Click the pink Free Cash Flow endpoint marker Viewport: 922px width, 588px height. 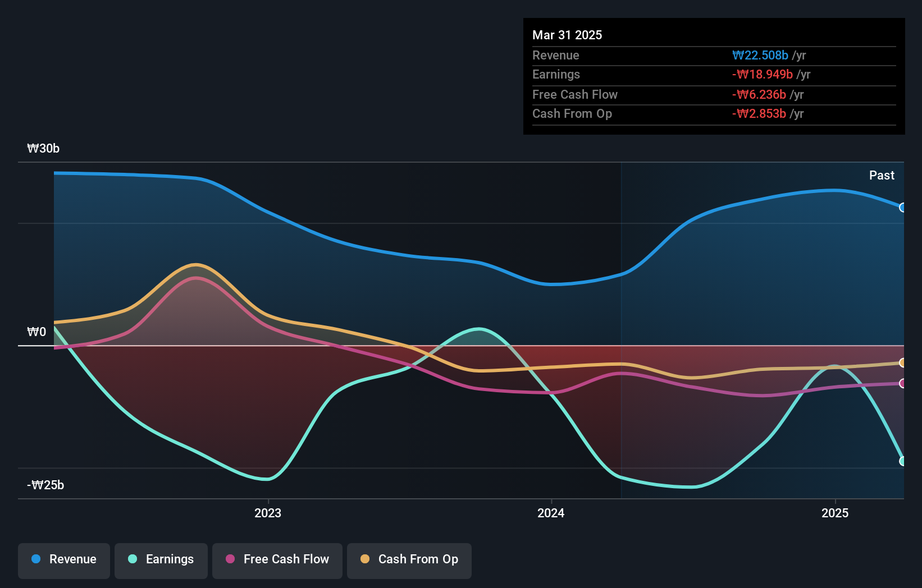coord(903,384)
